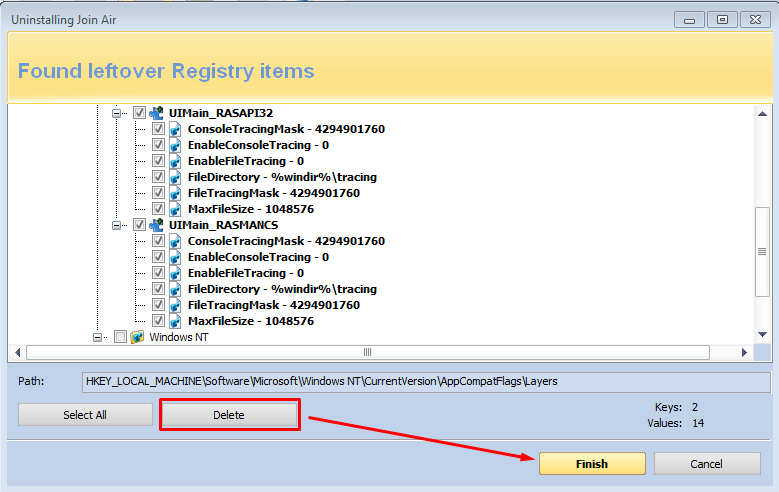
Task: Minimize the Uninstalling Join Air window
Action: pos(689,20)
